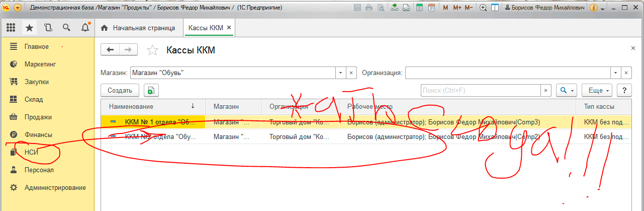Click the Go to link icon
Screen dimensions: 644x211
[406, 8]
